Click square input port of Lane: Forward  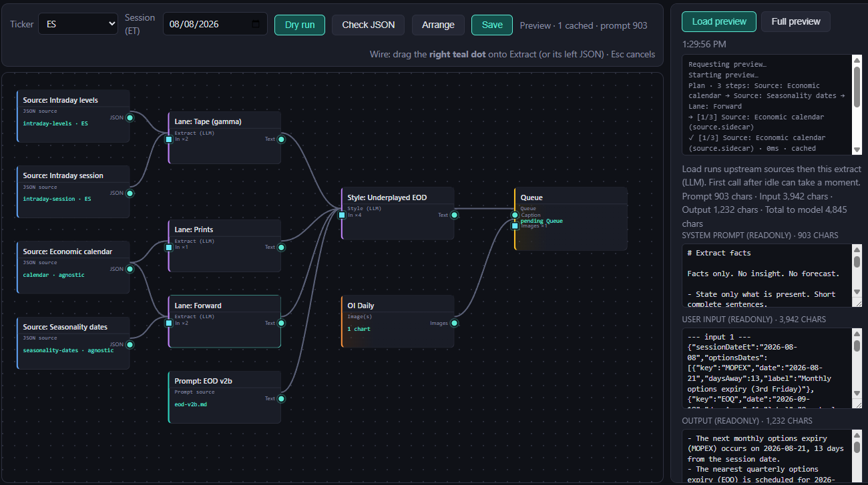click(x=169, y=323)
